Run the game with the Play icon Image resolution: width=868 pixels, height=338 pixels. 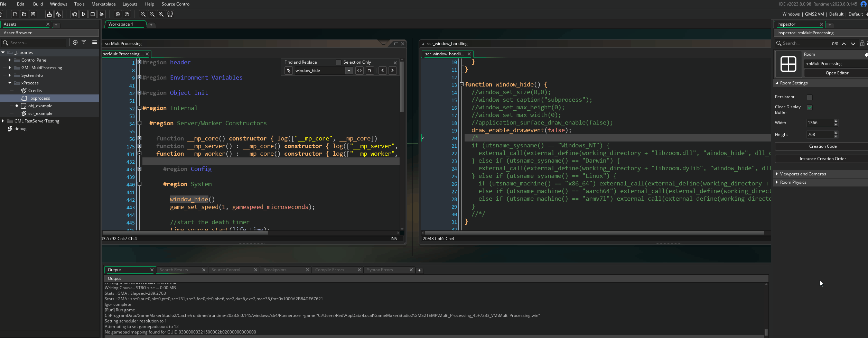click(x=84, y=14)
